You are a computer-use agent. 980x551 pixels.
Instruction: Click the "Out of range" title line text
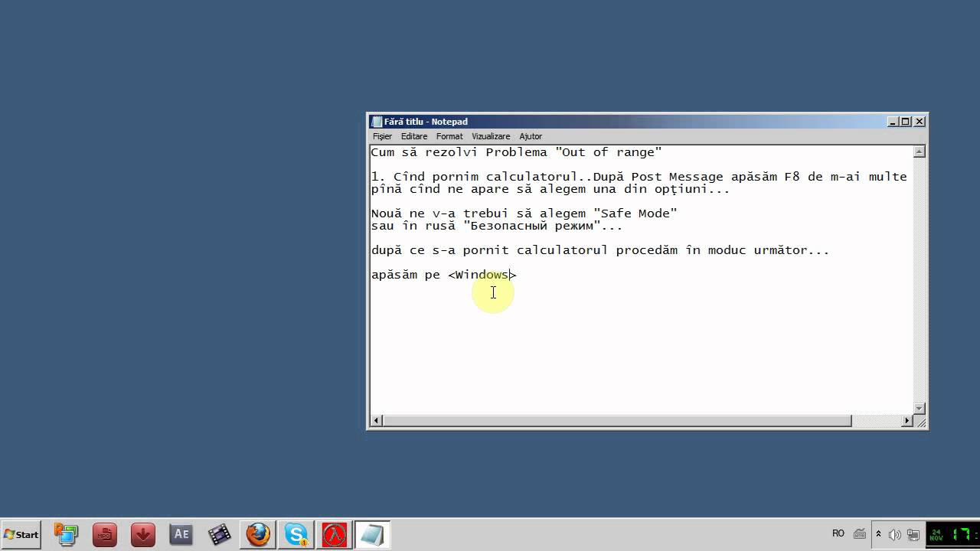(x=516, y=152)
